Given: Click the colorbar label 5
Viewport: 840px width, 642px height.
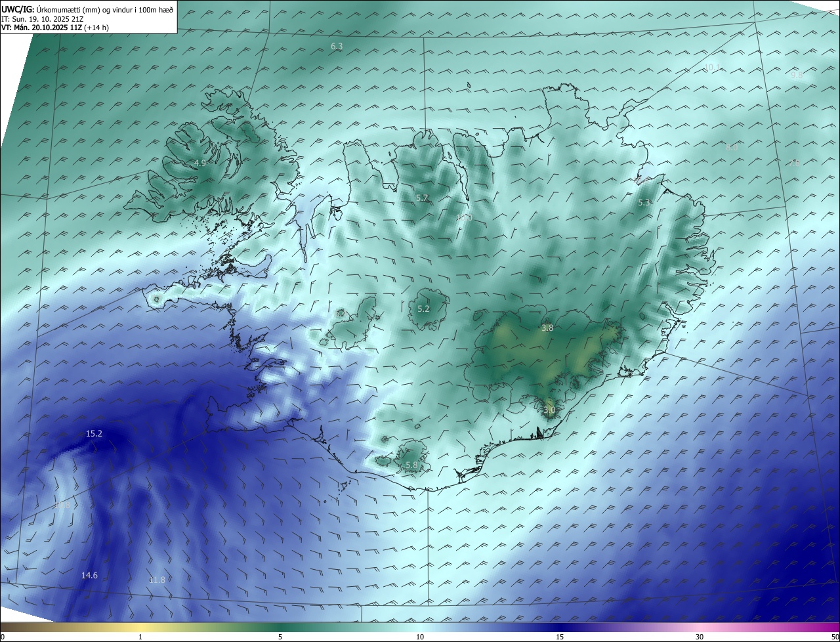Looking at the screenshot, I should [x=280, y=637].
